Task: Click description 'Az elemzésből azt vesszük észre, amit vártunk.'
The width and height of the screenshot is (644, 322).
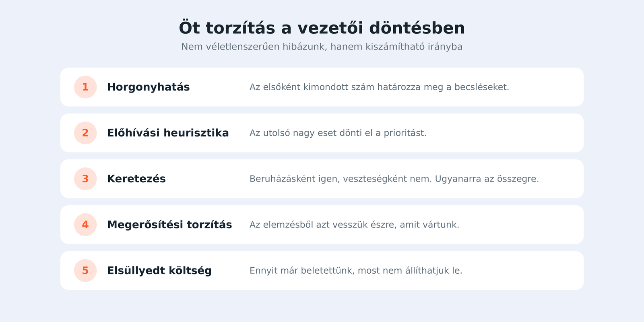Action: tap(354, 225)
